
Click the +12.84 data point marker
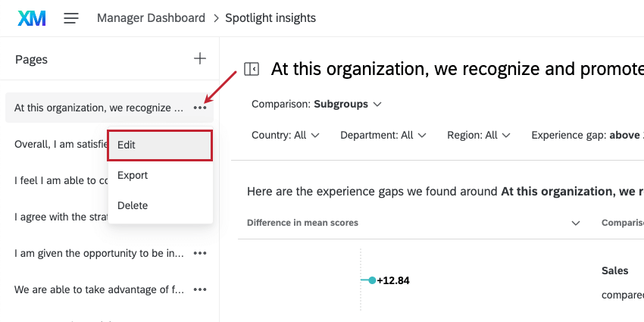tap(372, 280)
